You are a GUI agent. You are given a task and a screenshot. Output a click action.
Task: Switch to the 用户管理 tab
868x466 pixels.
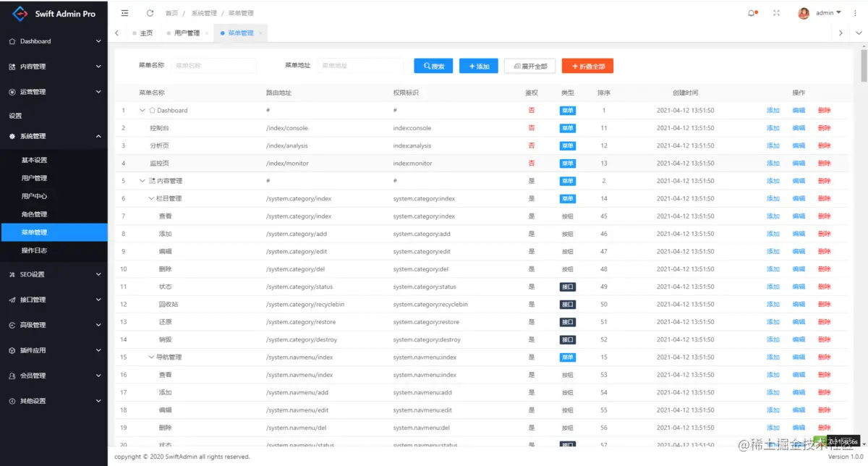point(187,33)
